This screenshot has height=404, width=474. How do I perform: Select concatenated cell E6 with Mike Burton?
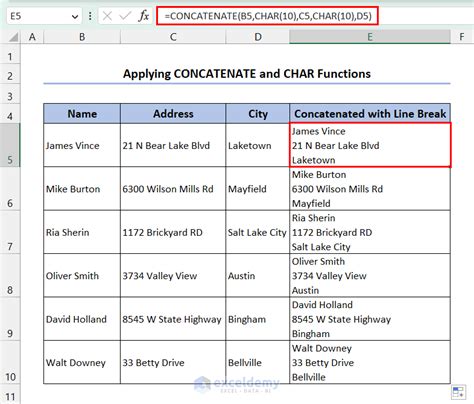pos(370,189)
